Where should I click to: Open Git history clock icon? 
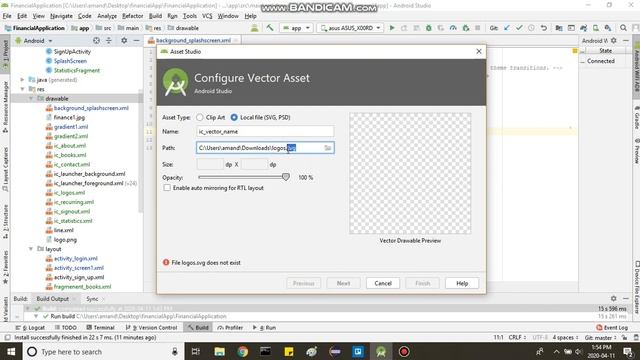531,28
